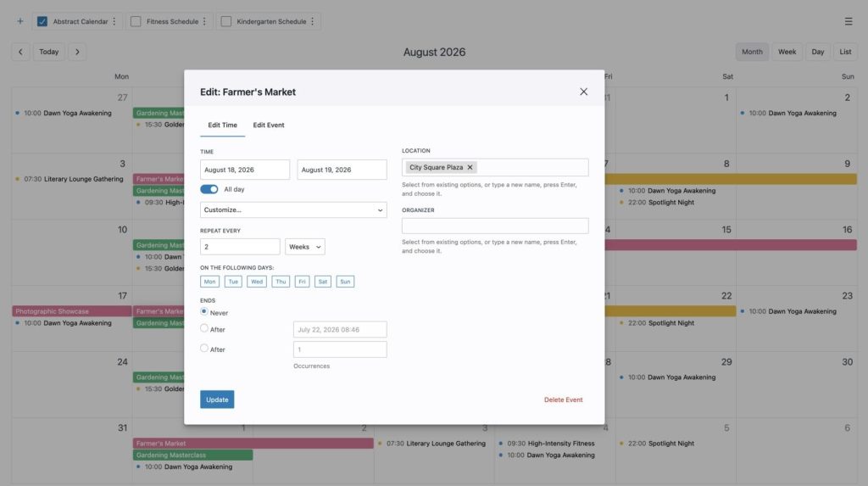Open the Weeks interval unit dropdown
The image size is (868, 486).
[x=305, y=247]
